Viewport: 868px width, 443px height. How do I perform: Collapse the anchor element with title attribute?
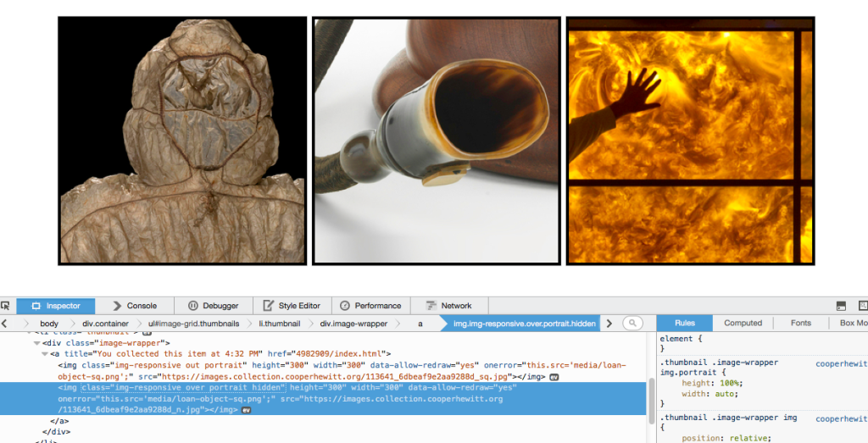pos(46,354)
